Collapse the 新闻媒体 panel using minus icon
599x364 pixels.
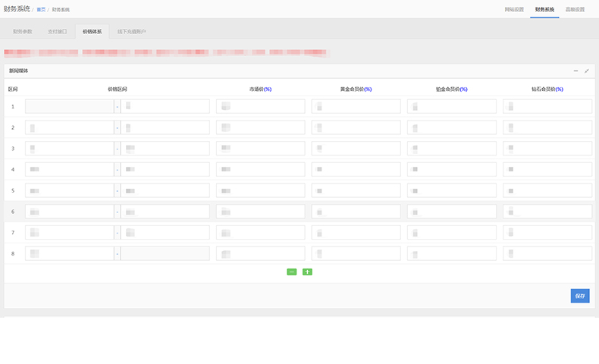pyautogui.click(x=575, y=71)
